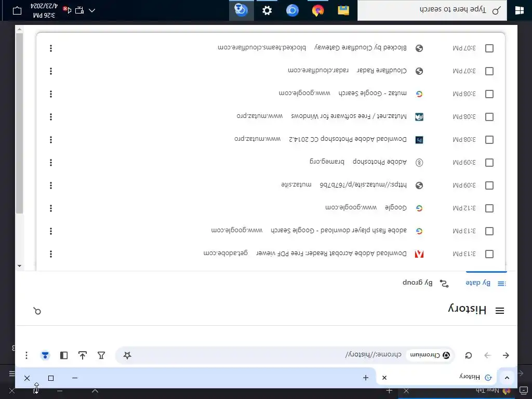532x399 pixels.
Task: Reload the history page
Action: [469, 355]
